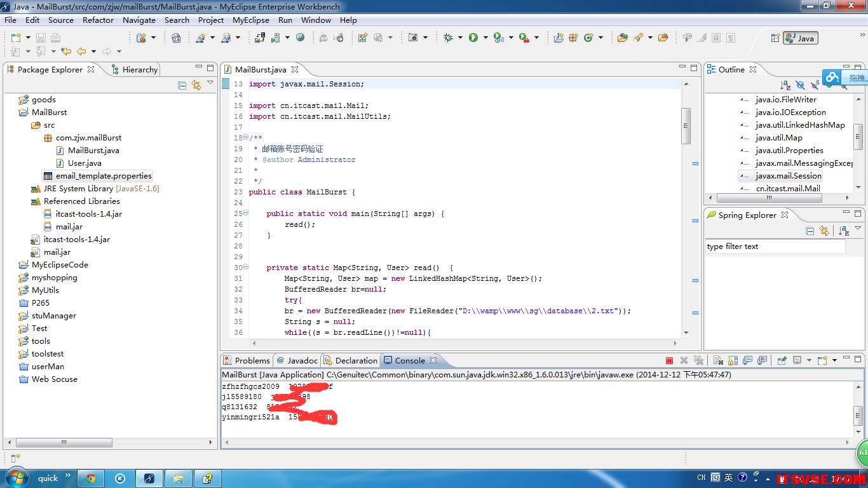This screenshot has width=868, height=488.
Task: Click the Console vertical scrollbar thumb
Action: coord(858,416)
